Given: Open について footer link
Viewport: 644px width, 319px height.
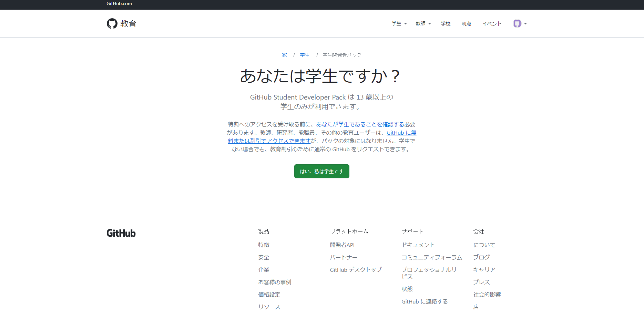Looking at the screenshot, I should pos(484,245).
